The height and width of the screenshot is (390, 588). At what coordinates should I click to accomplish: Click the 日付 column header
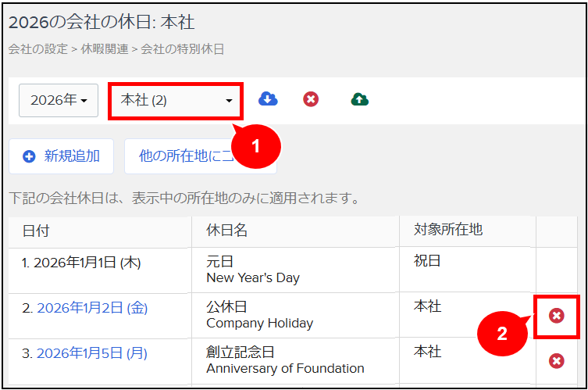36,231
